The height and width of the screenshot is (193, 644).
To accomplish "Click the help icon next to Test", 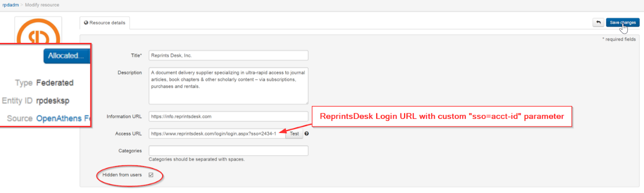I will [x=306, y=133].
